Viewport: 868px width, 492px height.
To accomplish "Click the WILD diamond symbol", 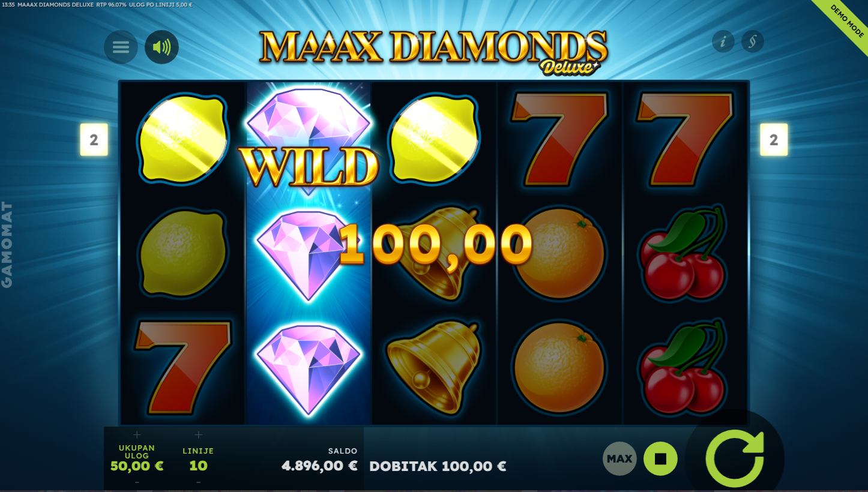I will pyautogui.click(x=309, y=142).
